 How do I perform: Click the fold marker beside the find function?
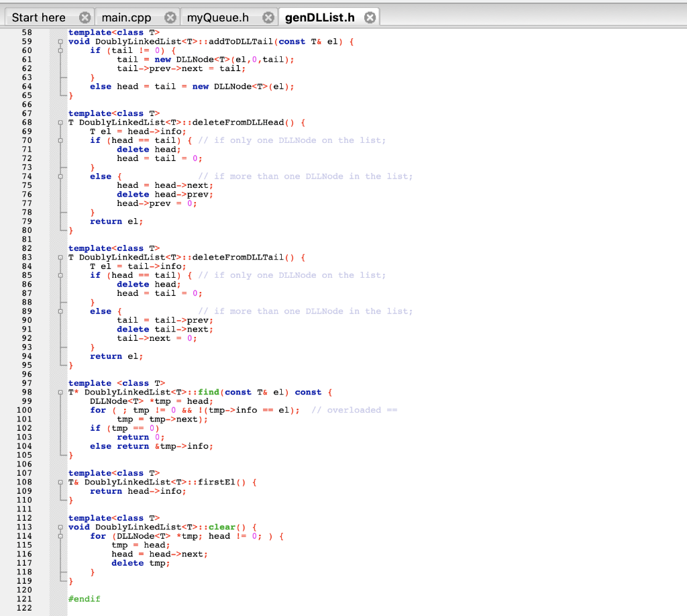point(60,393)
